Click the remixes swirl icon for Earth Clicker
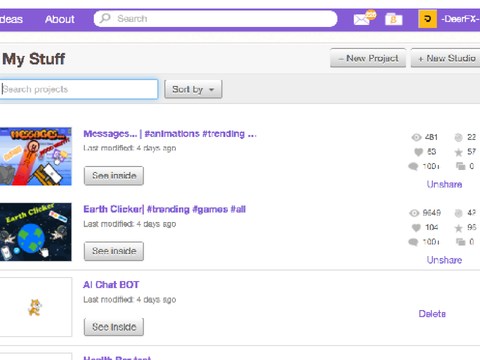The width and height of the screenshot is (480, 360). 459,213
